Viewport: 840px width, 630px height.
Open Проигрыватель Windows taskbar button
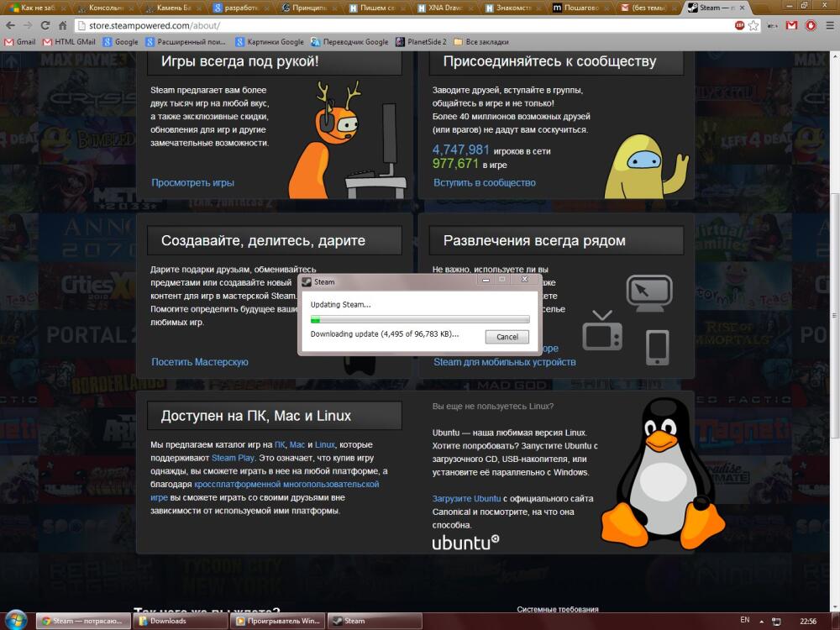(x=277, y=621)
